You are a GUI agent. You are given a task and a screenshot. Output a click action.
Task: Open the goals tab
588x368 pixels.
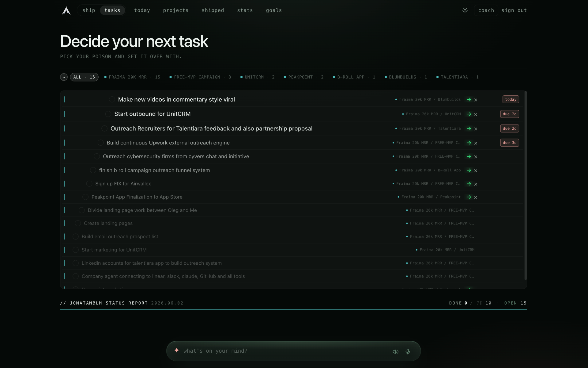[x=274, y=10]
